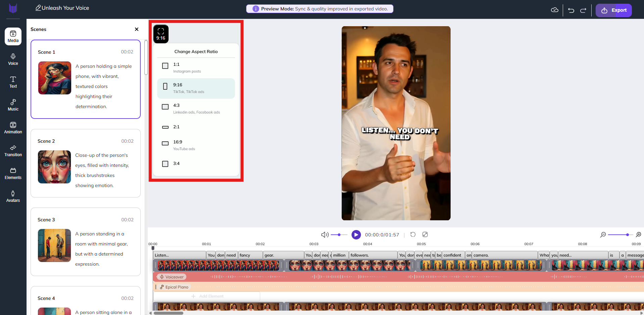Adjust the timeline zoom slider

620,235
